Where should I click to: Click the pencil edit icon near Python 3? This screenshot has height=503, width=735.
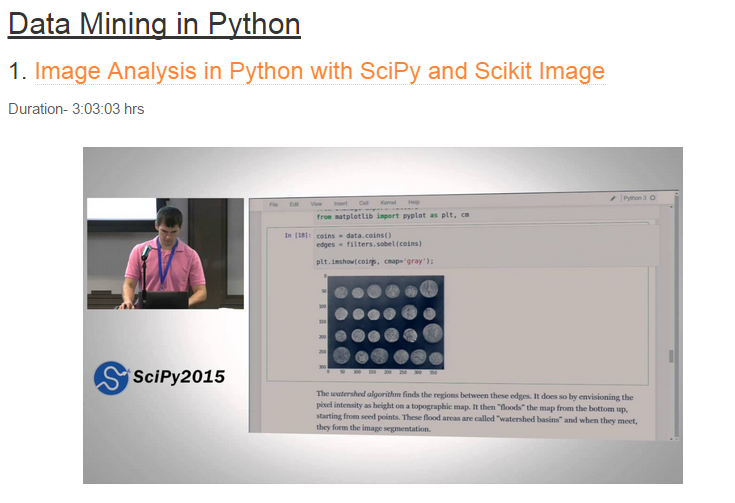[613, 198]
